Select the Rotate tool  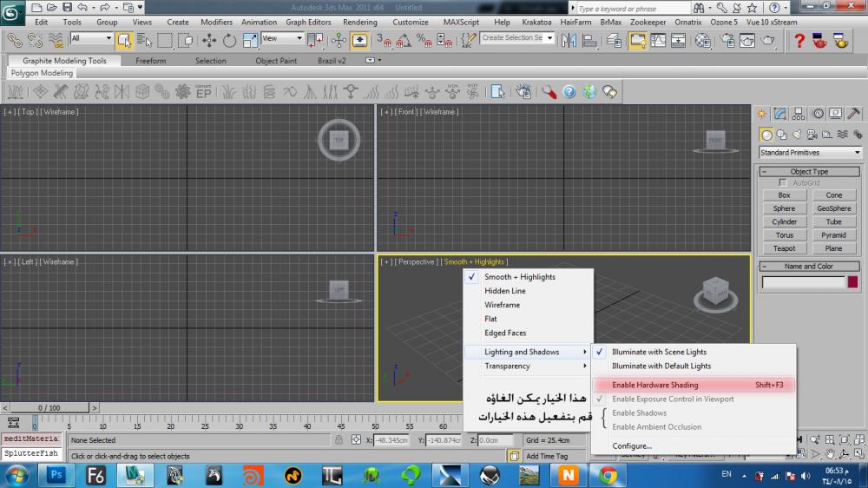tap(229, 41)
